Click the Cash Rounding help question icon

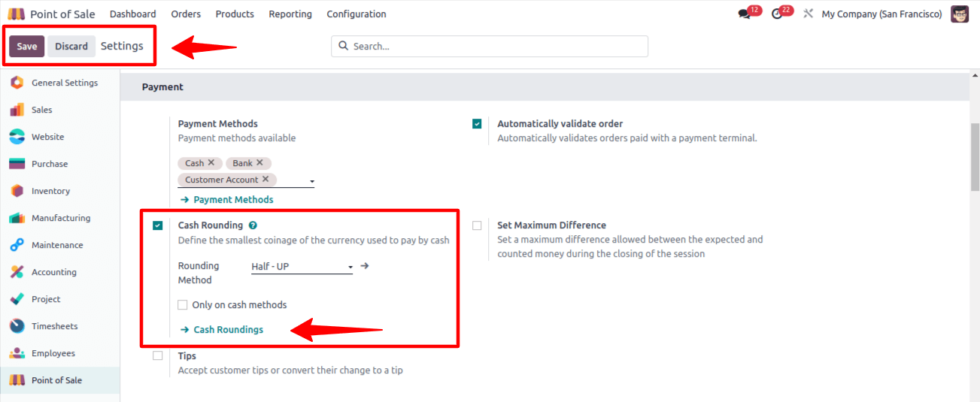pos(253,225)
